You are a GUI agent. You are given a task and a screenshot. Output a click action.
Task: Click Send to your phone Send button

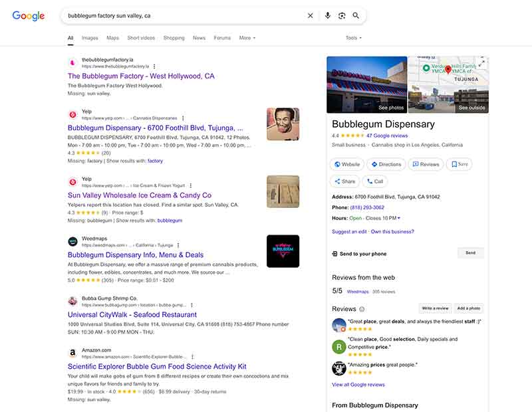[471, 253]
